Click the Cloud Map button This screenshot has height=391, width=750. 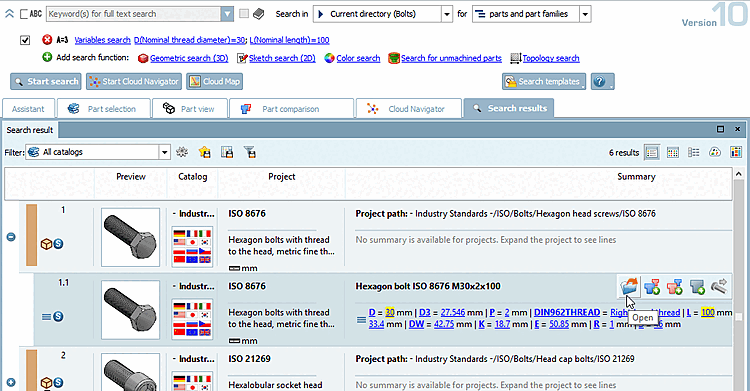(x=214, y=81)
